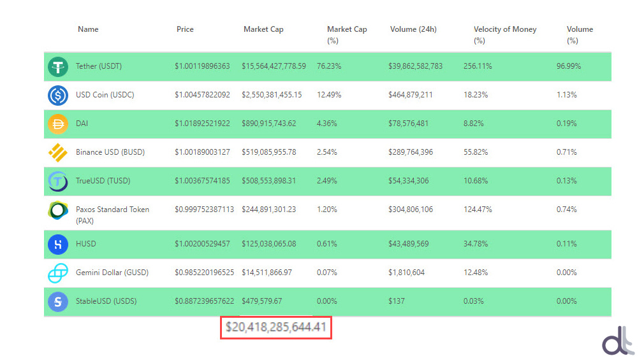Screen dimensions: 644x363
Task: Open the USD Coin (USDC) name link
Action: coord(105,95)
